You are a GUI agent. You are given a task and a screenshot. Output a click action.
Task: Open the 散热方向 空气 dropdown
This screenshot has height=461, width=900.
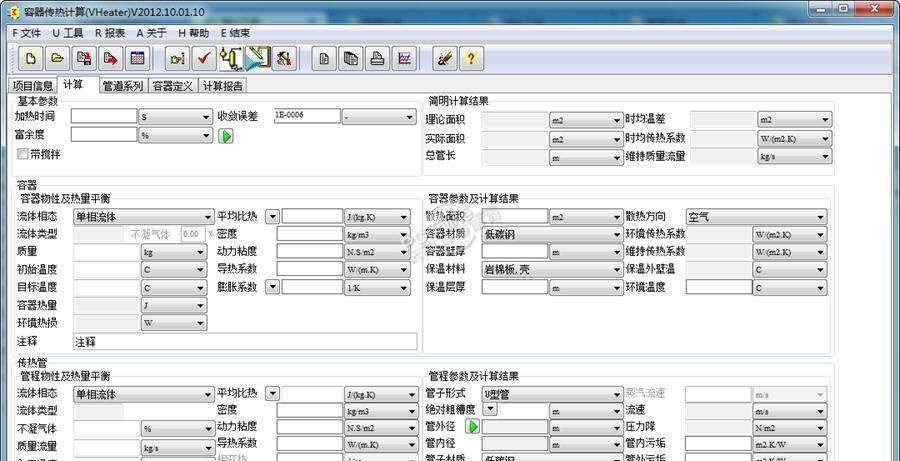[x=757, y=217]
